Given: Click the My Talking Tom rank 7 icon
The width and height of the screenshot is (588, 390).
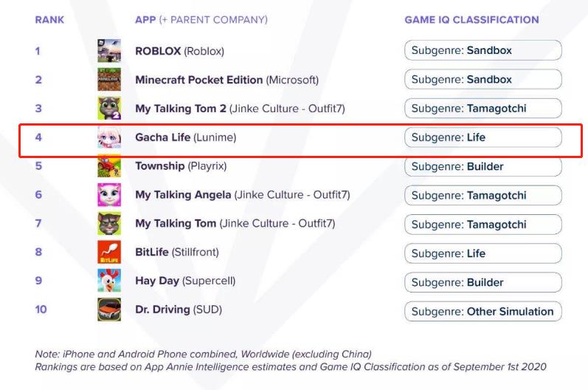Looking at the screenshot, I should tap(109, 223).
